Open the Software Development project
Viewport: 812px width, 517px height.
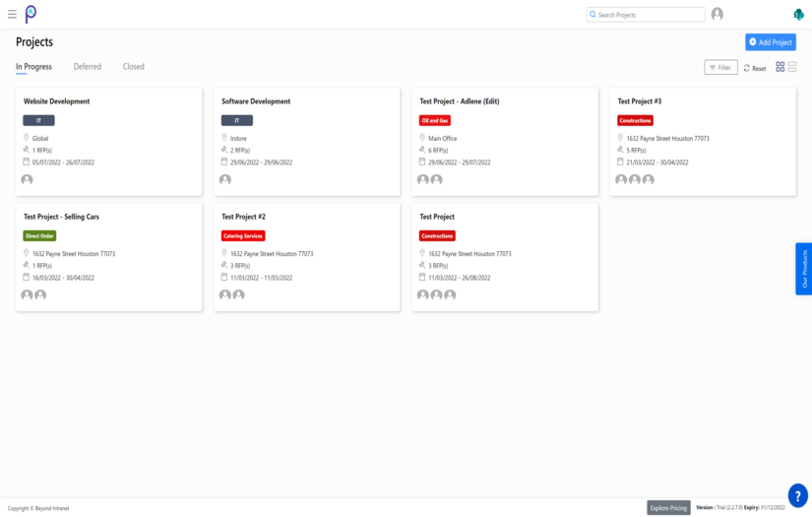pos(256,101)
